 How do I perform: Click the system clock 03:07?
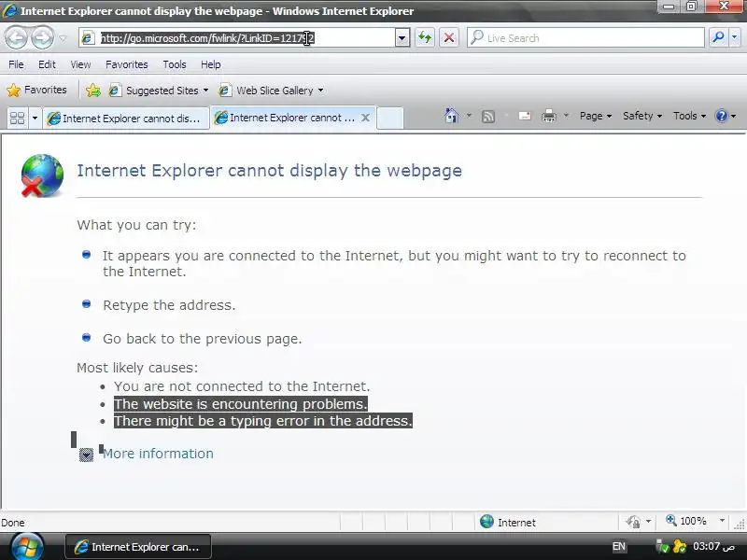(x=713, y=546)
